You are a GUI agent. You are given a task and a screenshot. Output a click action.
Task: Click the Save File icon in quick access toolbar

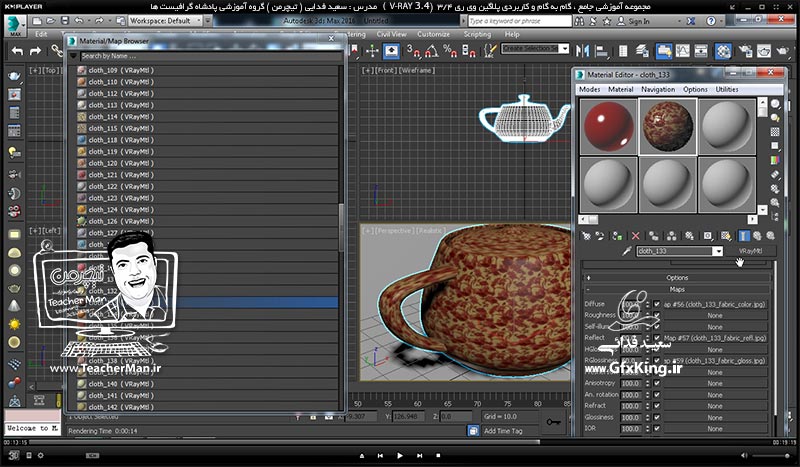(x=65, y=21)
